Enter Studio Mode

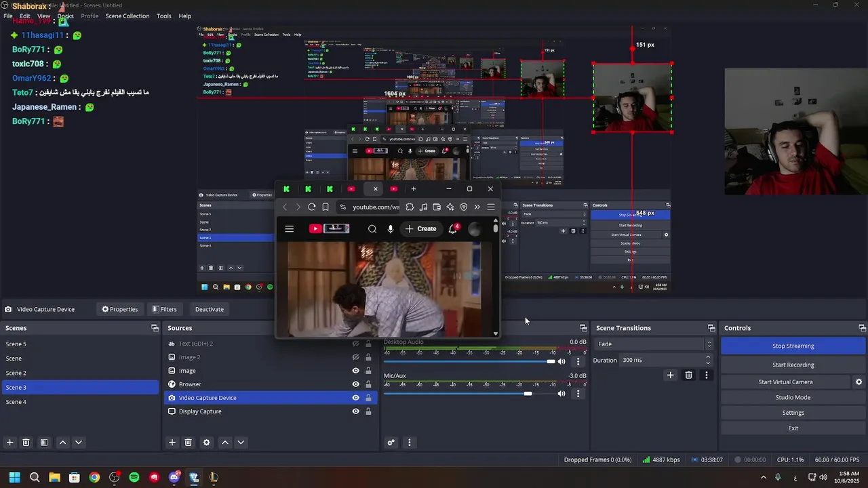click(x=793, y=397)
